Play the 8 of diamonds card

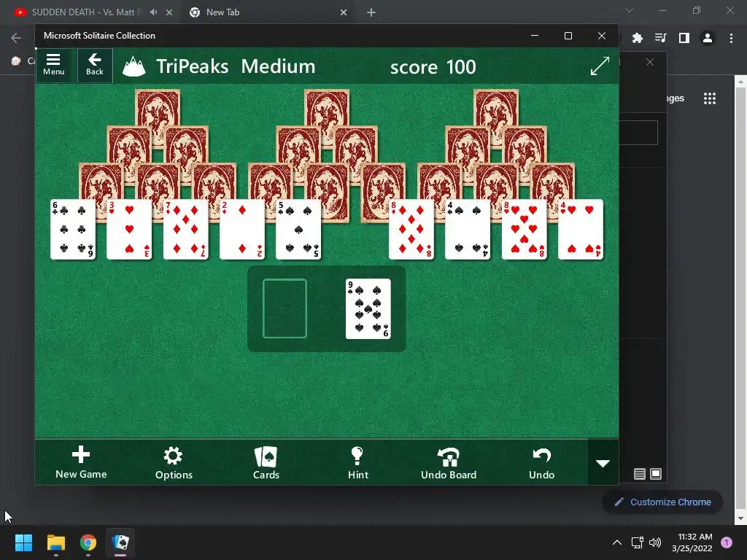(411, 229)
